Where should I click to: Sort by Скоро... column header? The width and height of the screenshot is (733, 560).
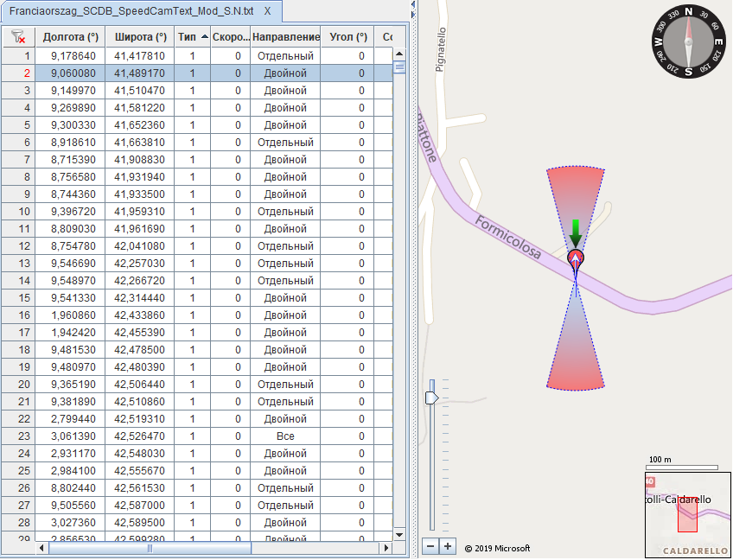coord(231,37)
